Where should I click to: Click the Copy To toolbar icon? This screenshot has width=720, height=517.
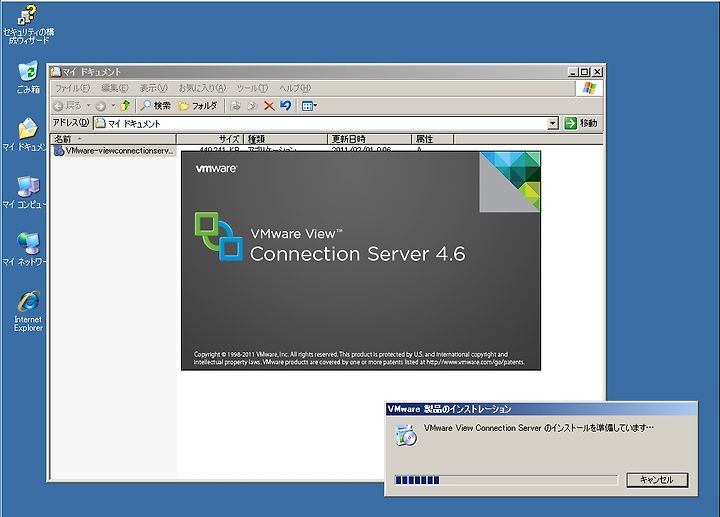pyautogui.click(x=252, y=106)
